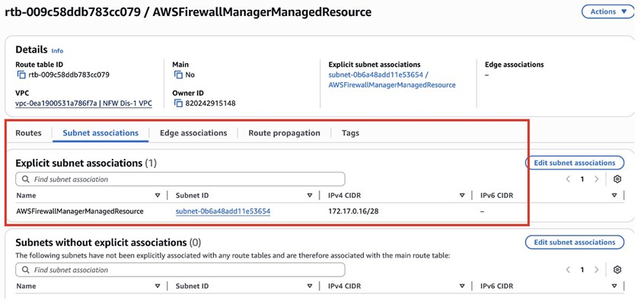Copy the Route table ID value
The width and height of the screenshot is (644, 304).
coord(21,75)
